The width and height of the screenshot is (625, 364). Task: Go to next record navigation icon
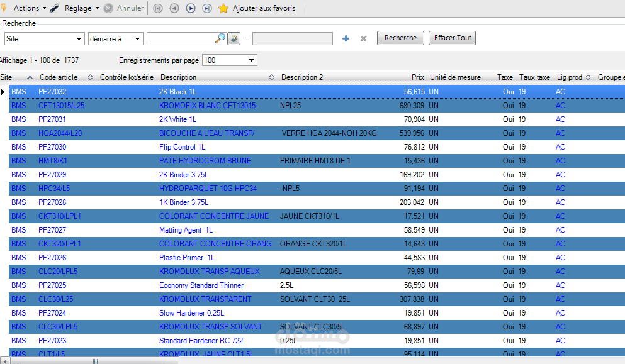(191, 8)
